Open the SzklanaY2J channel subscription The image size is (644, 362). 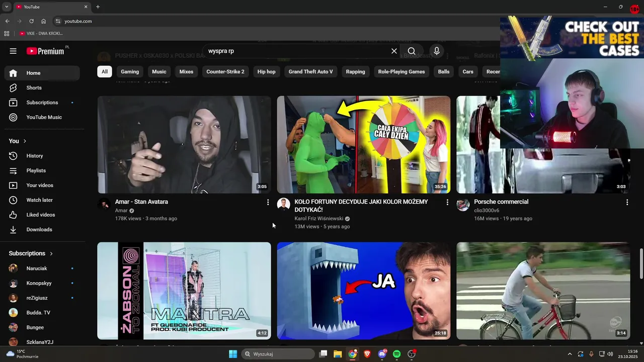pos(42,342)
